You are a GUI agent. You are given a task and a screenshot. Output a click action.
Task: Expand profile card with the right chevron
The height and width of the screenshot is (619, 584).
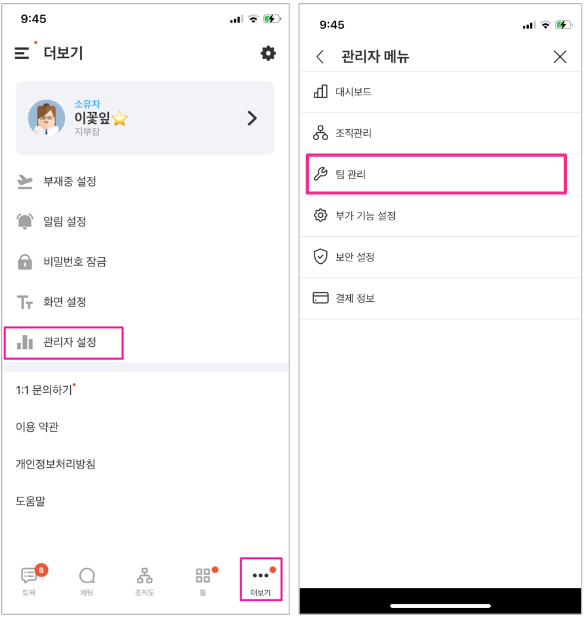click(x=252, y=118)
